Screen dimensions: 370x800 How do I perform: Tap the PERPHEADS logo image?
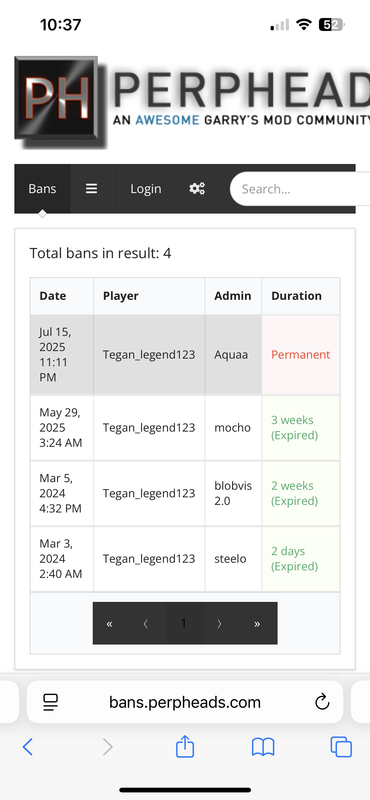click(x=192, y=102)
